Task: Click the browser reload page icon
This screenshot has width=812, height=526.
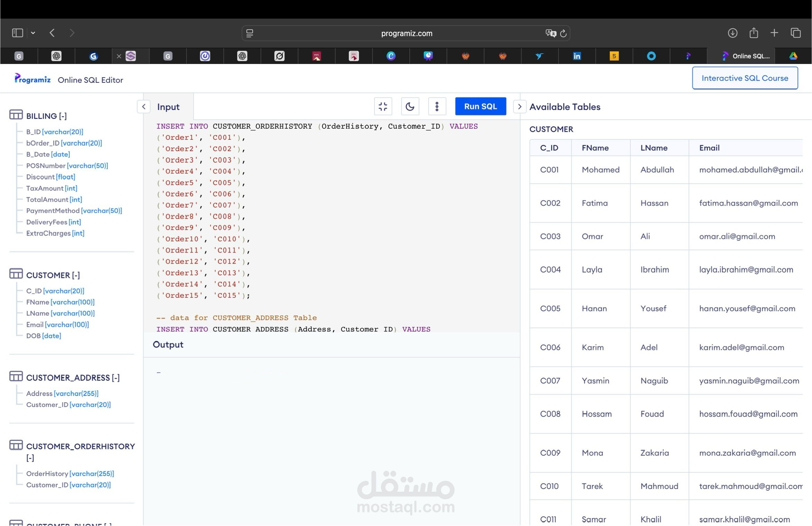Action: click(x=563, y=33)
